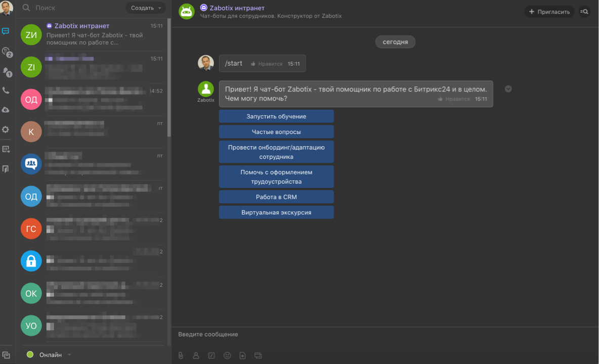Open the cloud drive icon in sidebar
Screen dimensions: 599x364
tap(6, 110)
